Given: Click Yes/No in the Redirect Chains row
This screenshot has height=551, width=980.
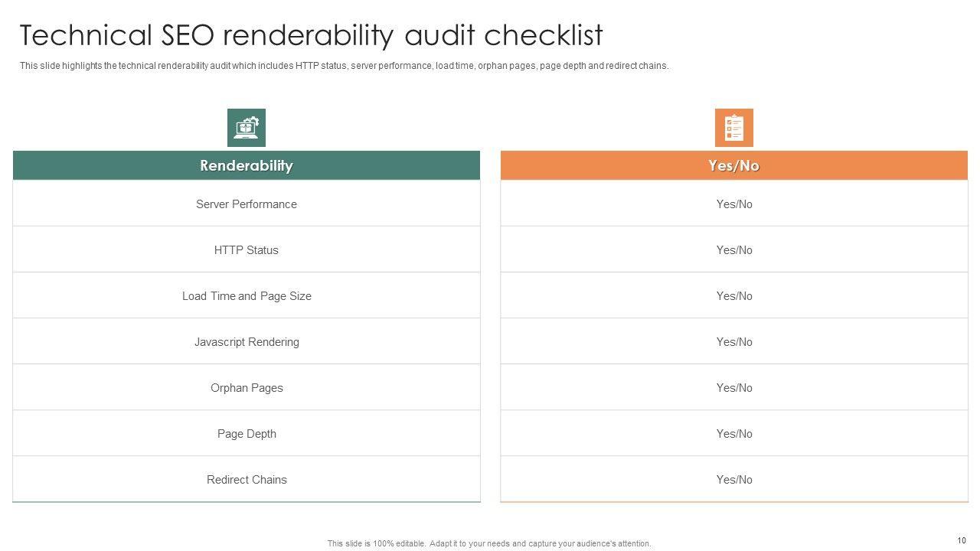Looking at the screenshot, I should (x=734, y=480).
